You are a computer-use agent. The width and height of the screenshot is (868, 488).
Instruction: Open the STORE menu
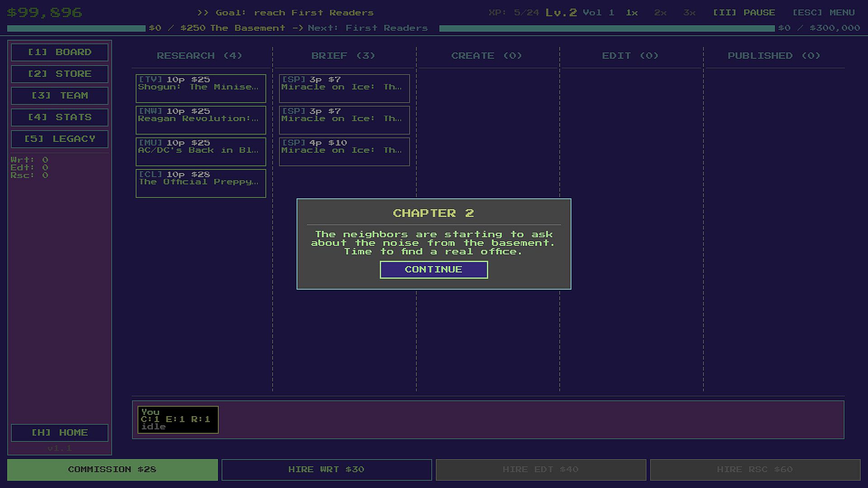(x=60, y=74)
